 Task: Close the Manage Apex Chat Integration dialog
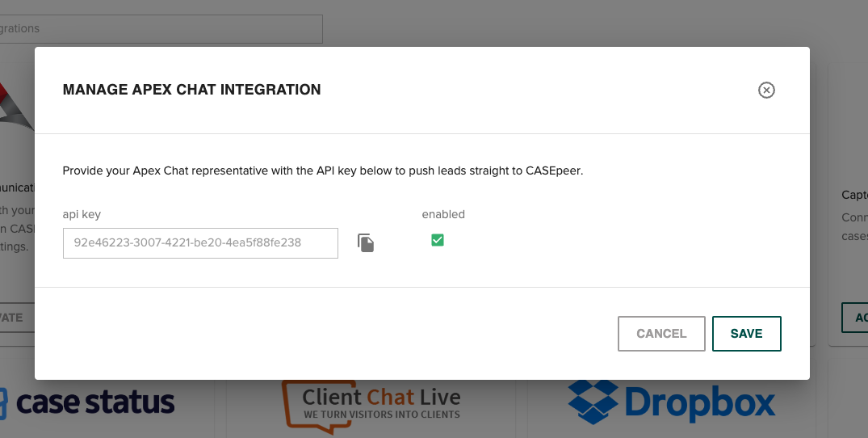click(x=766, y=91)
